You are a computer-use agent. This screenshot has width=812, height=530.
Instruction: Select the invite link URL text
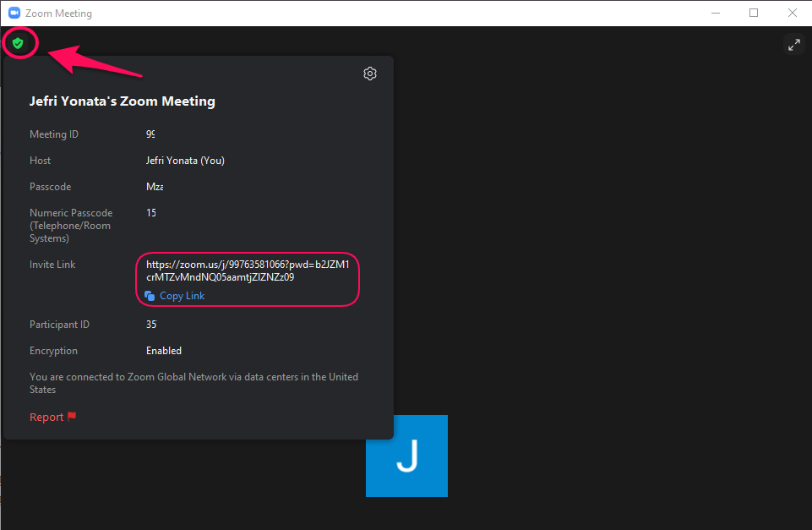pyautogui.click(x=248, y=270)
